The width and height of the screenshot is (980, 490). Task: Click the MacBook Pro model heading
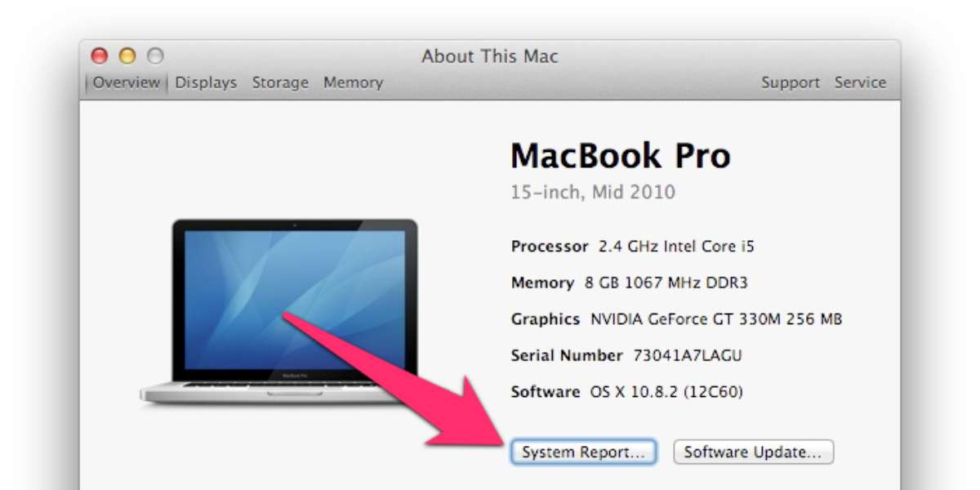621,156
